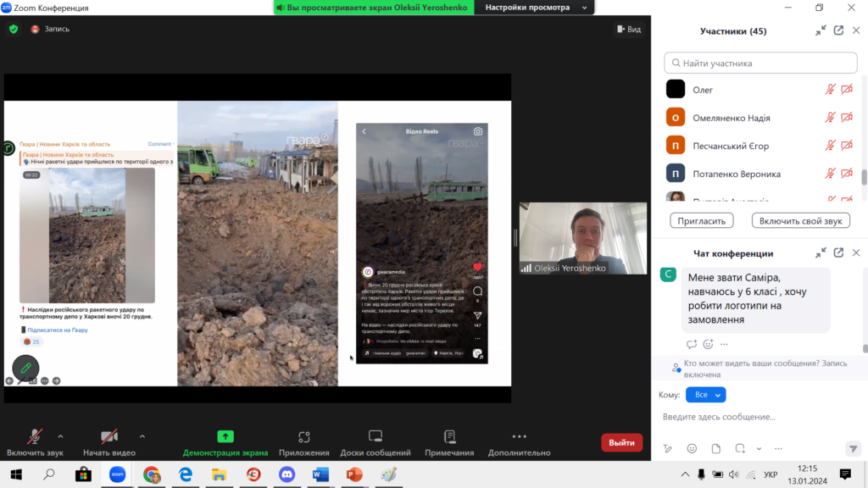
Task: Start sharing with Демонстрация экрана button
Action: (225, 442)
